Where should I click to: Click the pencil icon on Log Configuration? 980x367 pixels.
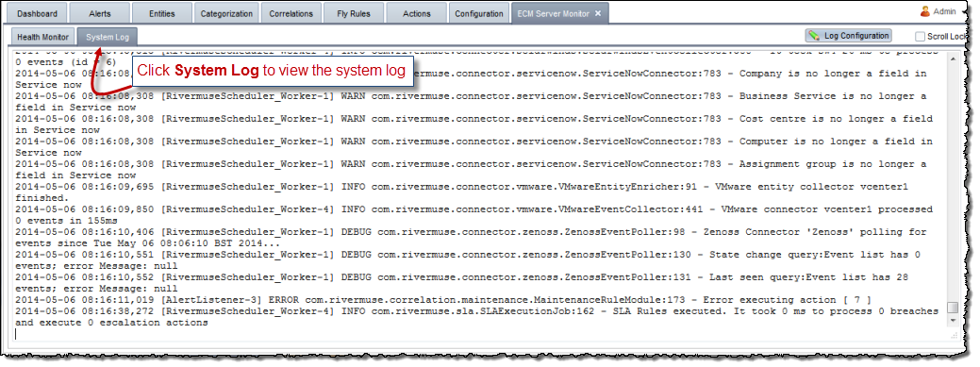pos(814,36)
